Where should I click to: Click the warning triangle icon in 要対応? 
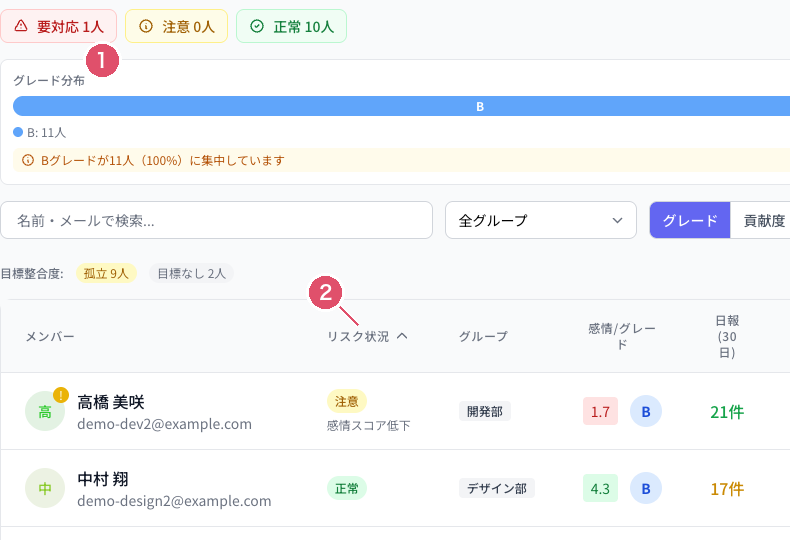21,26
